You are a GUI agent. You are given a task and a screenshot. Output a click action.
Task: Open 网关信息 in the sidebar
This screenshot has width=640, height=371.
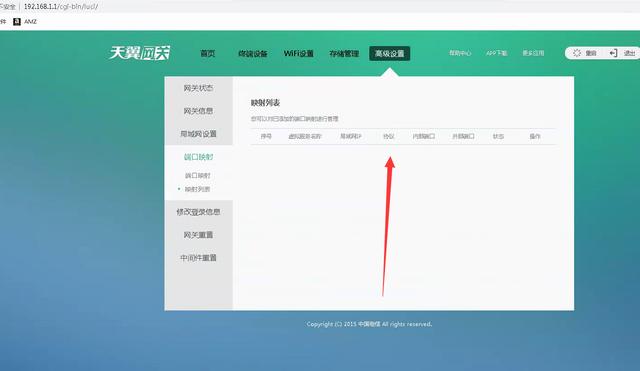pos(198,111)
